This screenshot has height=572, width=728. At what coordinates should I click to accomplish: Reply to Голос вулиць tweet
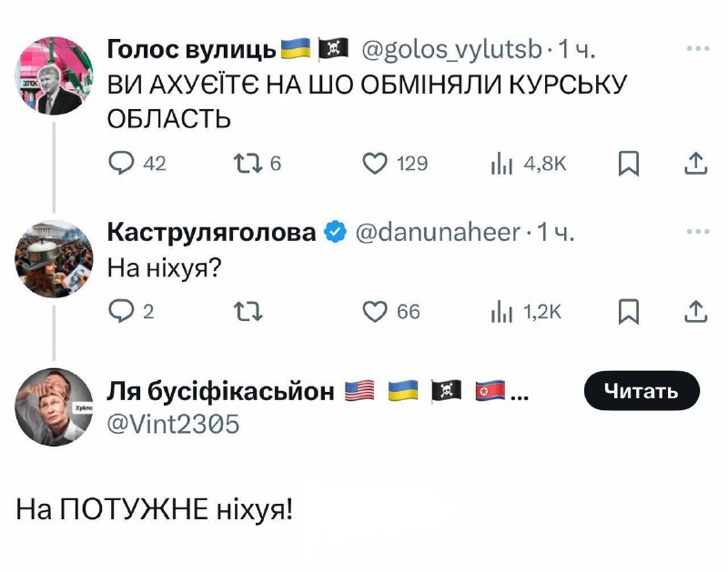coord(121,163)
